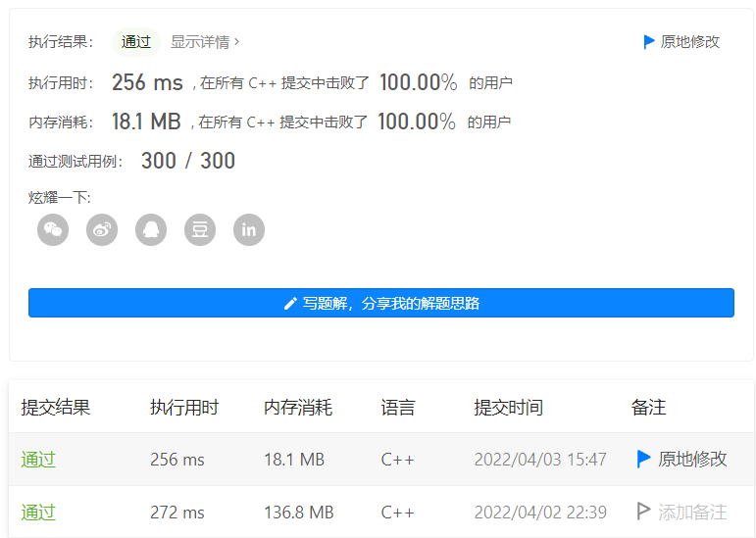Click C++ in the 2022/04/03 row
The image size is (756, 538).
point(398,460)
